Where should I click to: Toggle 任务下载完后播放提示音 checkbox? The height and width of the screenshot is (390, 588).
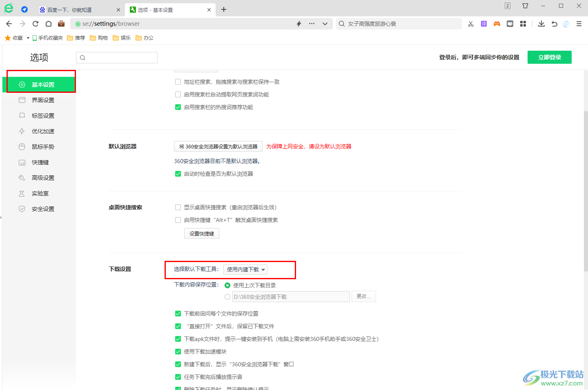click(178, 377)
